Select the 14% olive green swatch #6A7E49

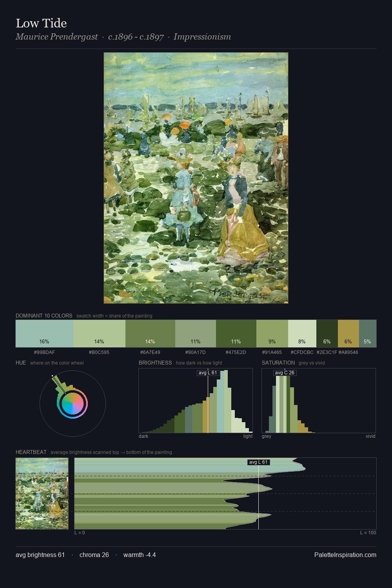(x=150, y=334)
